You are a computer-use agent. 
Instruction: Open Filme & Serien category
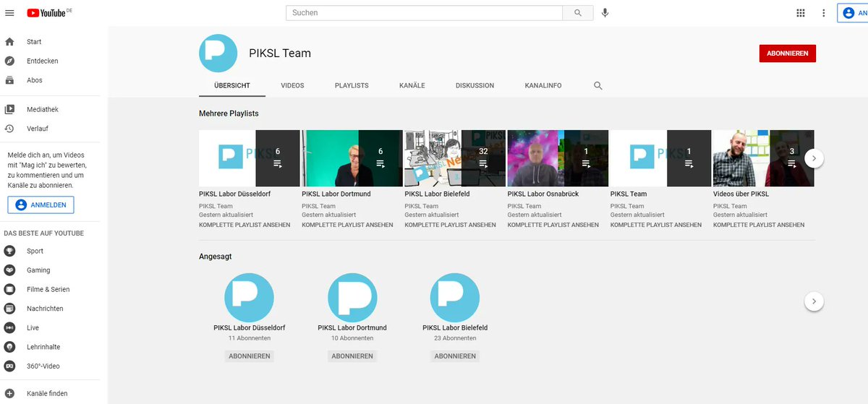49,289
